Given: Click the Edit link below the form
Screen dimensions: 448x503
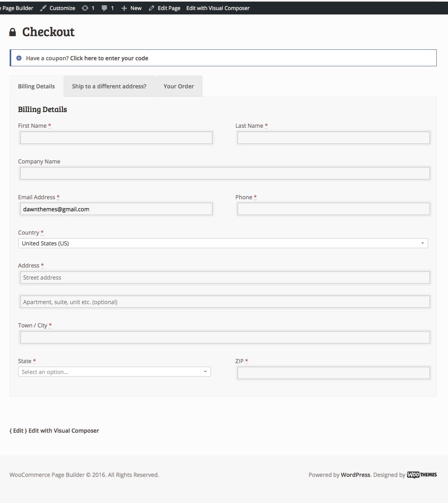Looking at the screenshot, I should pyautogui.click(x=18, y=431).
